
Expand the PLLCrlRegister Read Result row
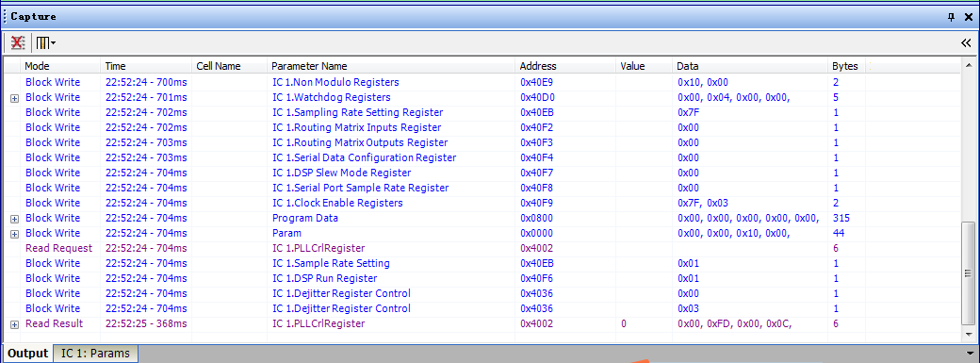[14, 324]
